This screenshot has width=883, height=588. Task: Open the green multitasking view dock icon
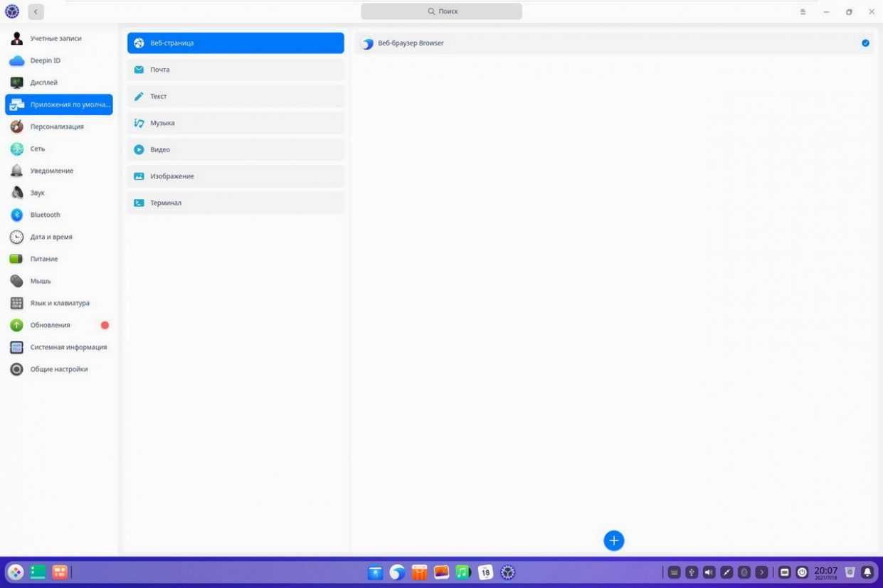pyautogui.click(x=38, y=572)
